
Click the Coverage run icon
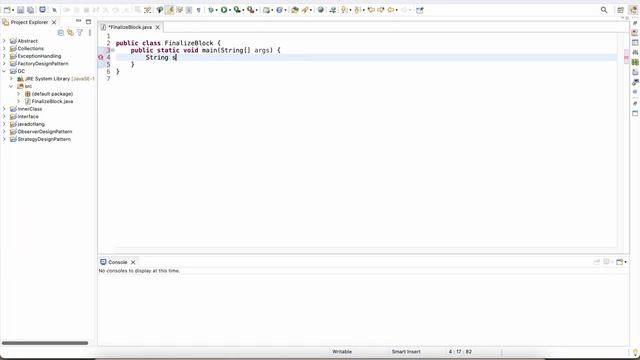tap(237, 10)
